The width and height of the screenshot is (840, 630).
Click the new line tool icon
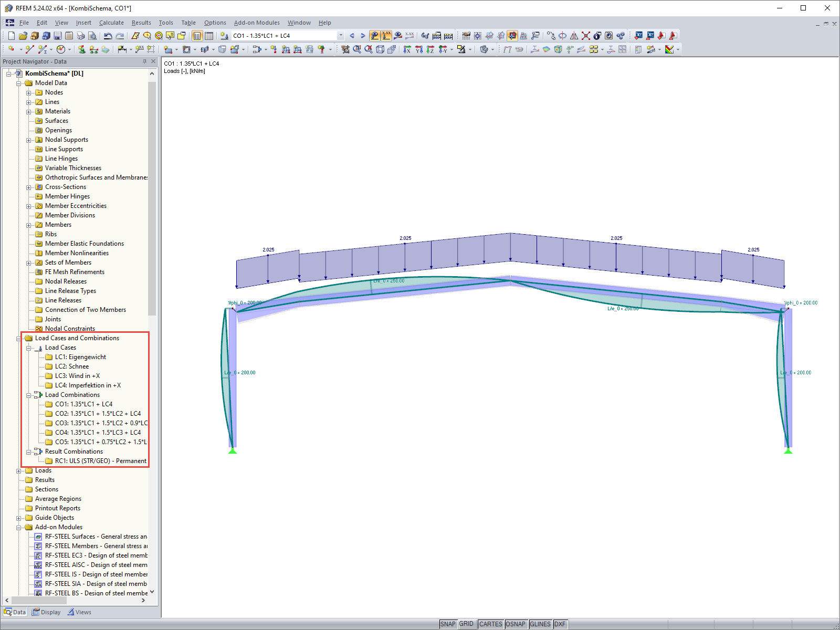[x=30, y=49]
